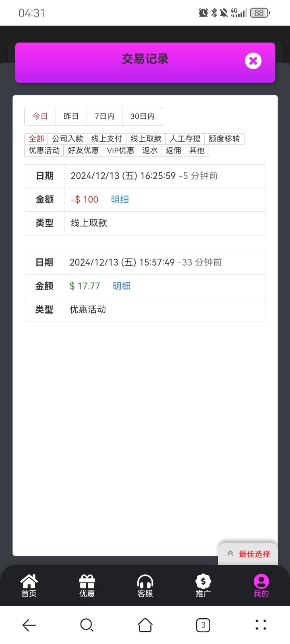Tap the browser search icon

(87, 625)
